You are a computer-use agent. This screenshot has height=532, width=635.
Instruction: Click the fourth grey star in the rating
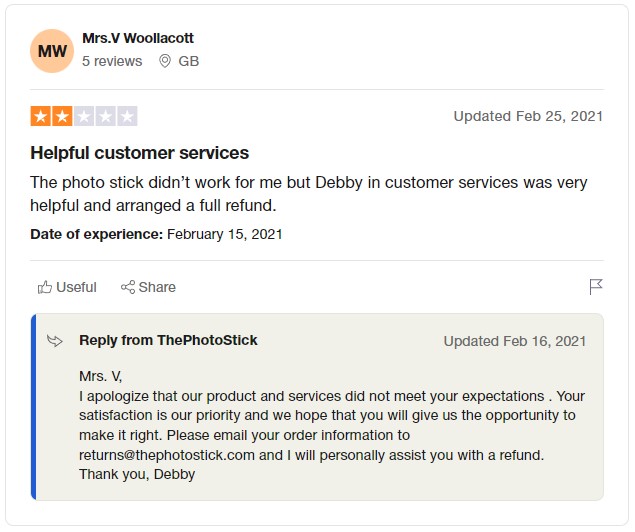tap(106, 116)
